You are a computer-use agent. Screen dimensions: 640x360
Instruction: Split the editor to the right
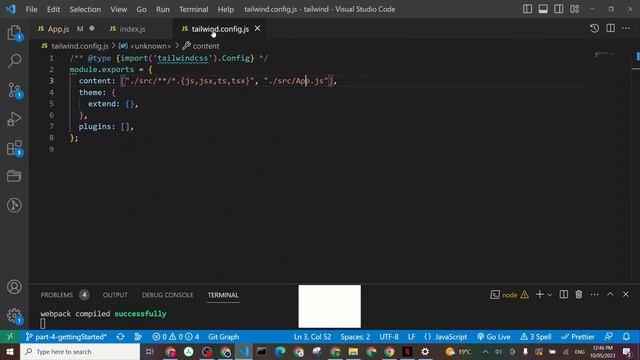[610, 28]
